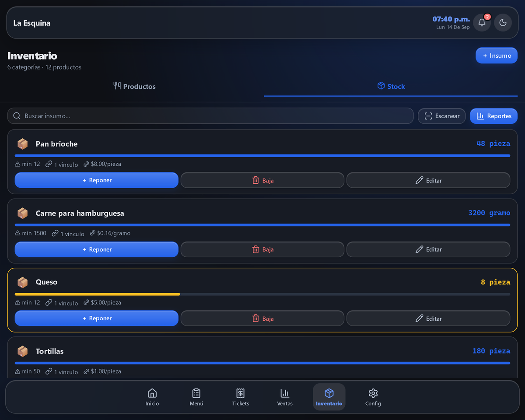The width and height of the screenshot is (525, 420).
Task: Reponer Carne para hamburguesa stock
Action: (97, 249)
